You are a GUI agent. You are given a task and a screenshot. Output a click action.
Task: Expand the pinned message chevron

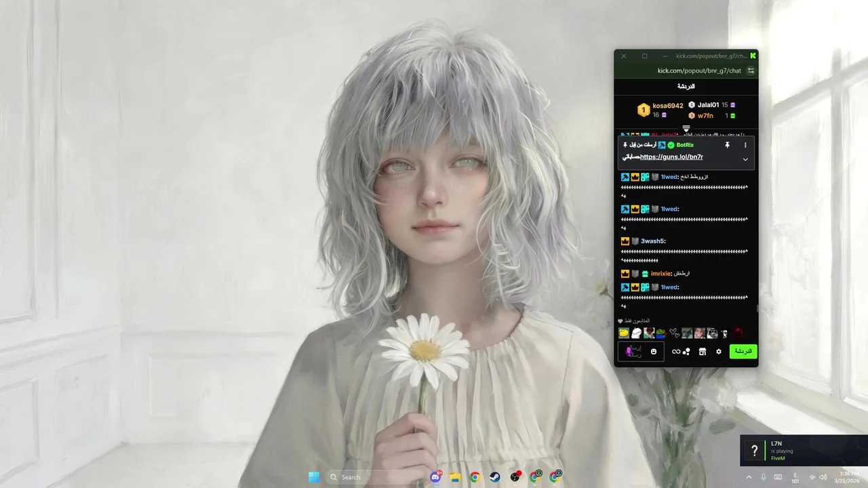745,159
